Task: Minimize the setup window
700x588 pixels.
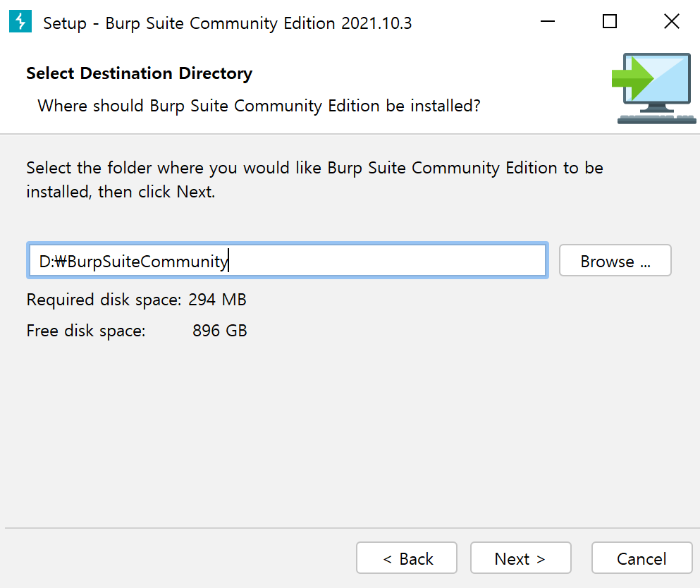Action: (x=547, y=21)
